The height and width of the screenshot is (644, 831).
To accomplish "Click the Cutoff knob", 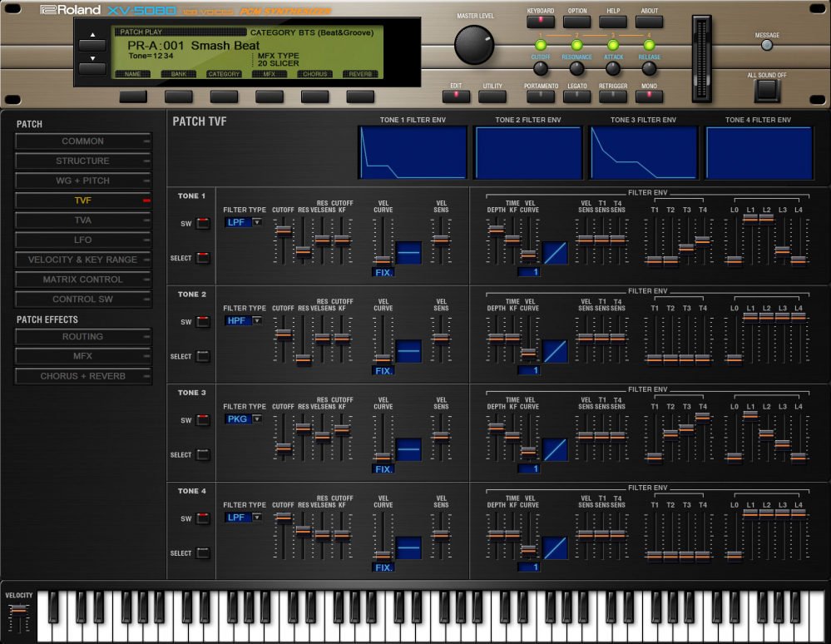I will tap(541, 68).
